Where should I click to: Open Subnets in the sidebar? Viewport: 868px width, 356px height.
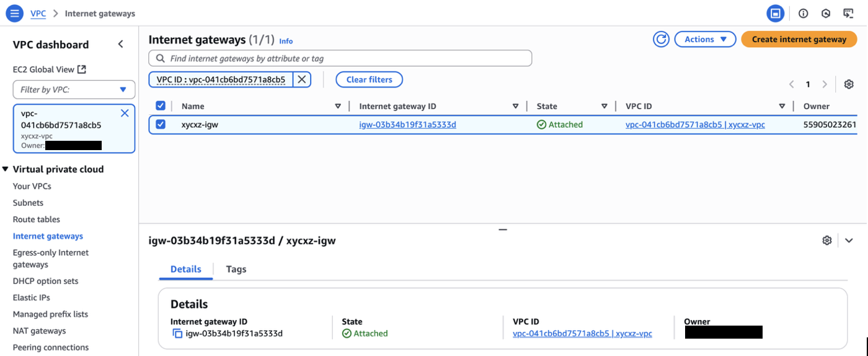[28, 203]
